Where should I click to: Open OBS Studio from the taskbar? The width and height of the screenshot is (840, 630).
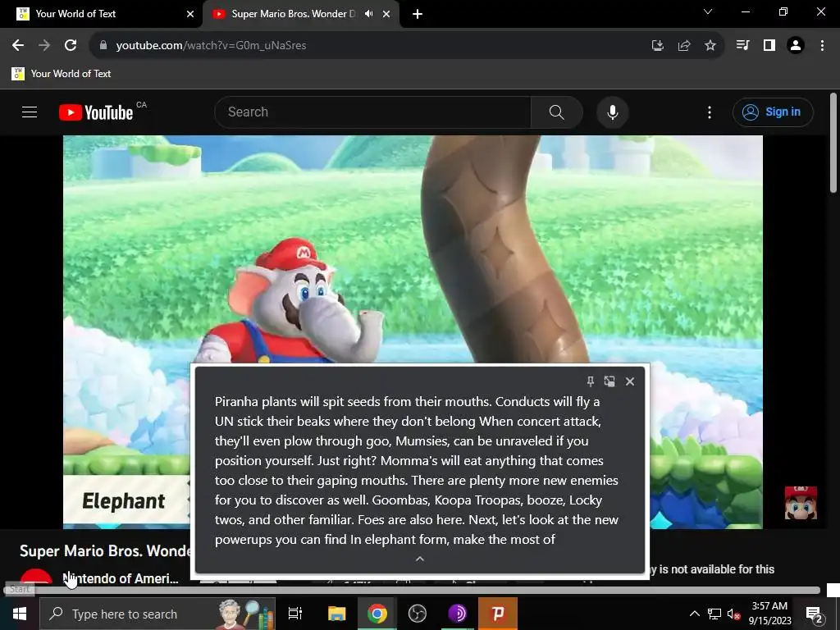[x=418, y=614]
